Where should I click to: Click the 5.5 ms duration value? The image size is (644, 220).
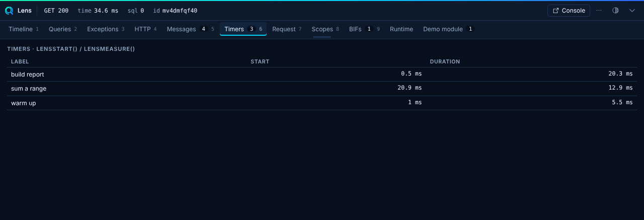[x=622, y=103]
